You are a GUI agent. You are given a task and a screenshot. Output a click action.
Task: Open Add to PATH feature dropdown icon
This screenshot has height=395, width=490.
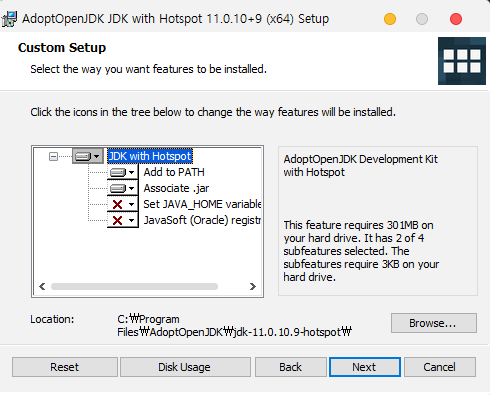122,172
